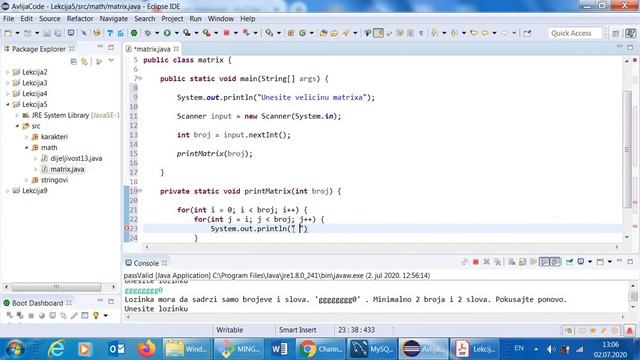Click the Package Explorer horizontal scrollbar

click(x=56, y=287)
